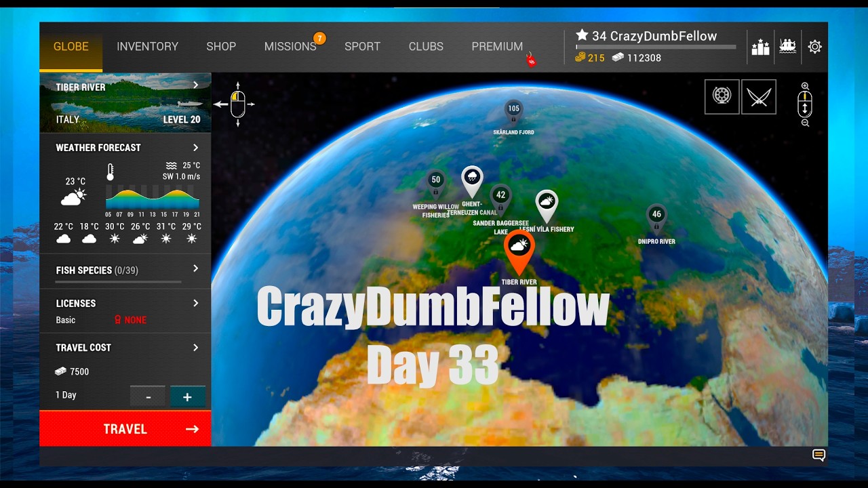Click the boat icon in top bar
This screenshot has width=868, height=488.
787,47
